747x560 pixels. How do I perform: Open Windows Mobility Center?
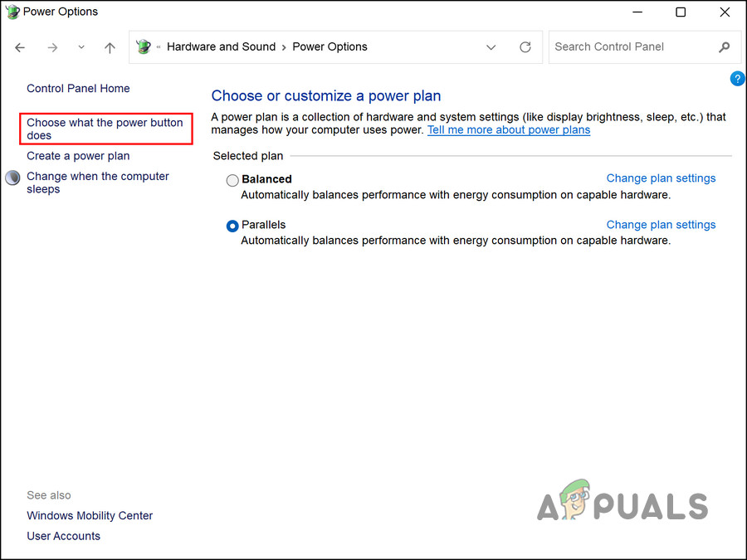(90, 515)
